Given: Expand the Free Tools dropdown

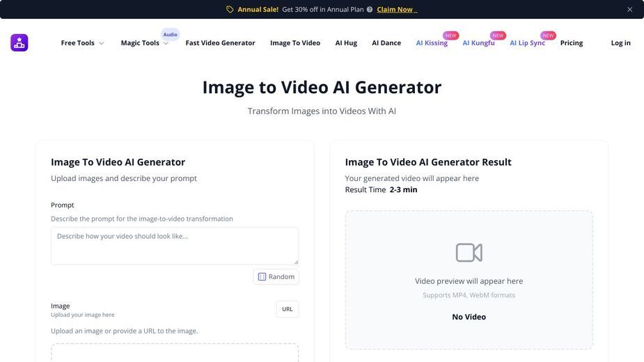Looking at the screenshot, I should (82, 42).
